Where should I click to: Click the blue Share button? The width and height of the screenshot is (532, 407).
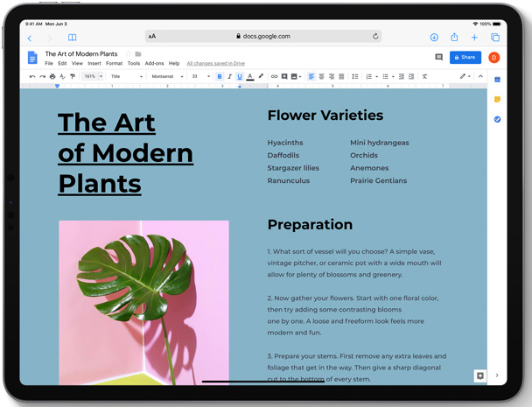pos(465,58)
